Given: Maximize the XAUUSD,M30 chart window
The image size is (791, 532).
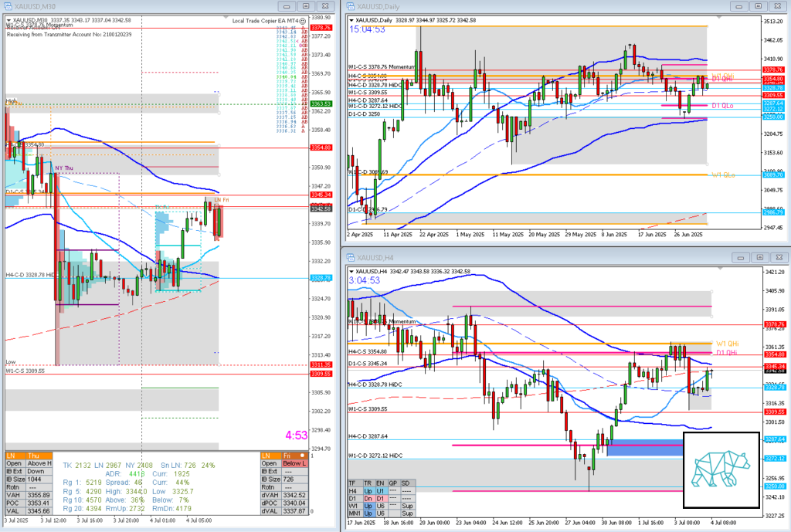Looking at the screenshot, I should tap(306, 6).
